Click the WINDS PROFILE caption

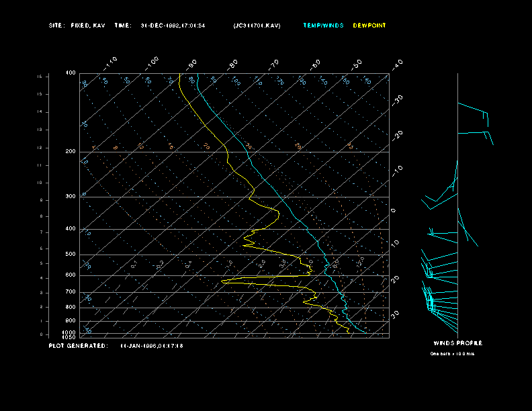click(x=457, y=343)
